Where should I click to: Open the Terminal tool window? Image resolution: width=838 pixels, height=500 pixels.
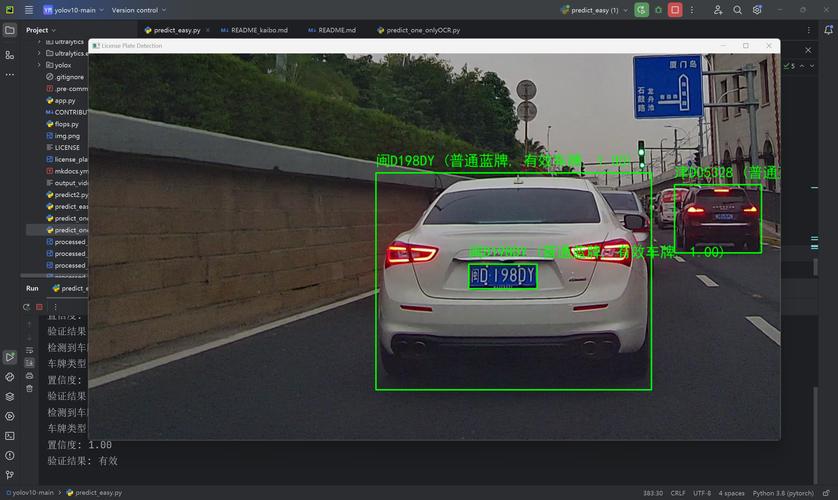point(9,436)
